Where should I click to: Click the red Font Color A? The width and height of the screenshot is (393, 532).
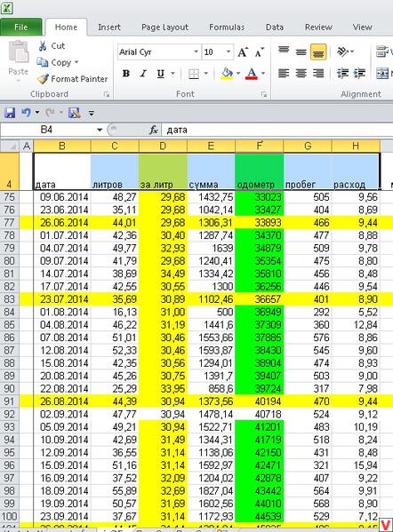[252, 74]
